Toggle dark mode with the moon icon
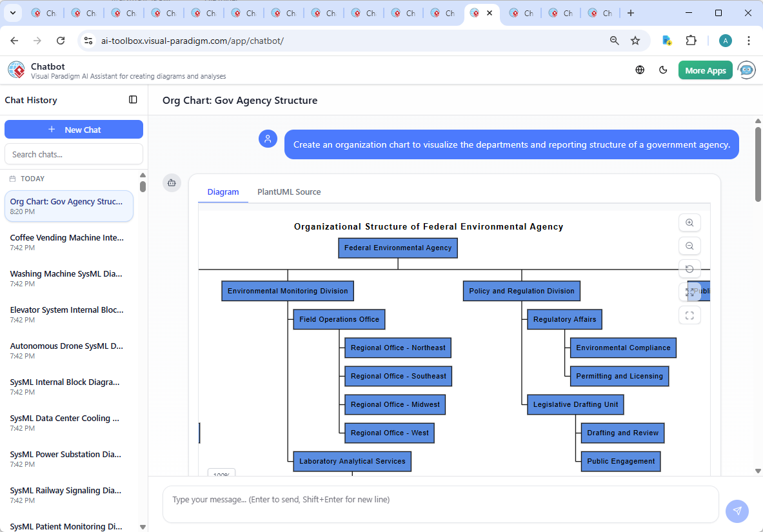Screen dimensions: 763x532 (663, 70)
